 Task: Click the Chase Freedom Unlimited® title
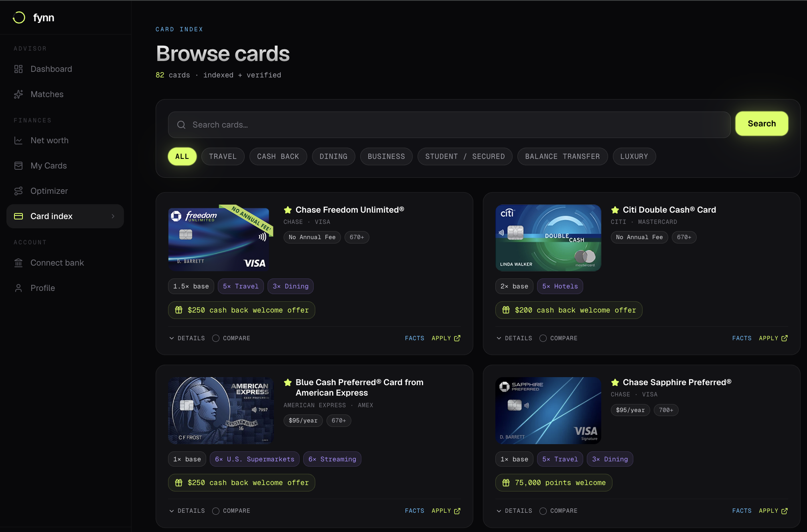[x=350, y=210]
